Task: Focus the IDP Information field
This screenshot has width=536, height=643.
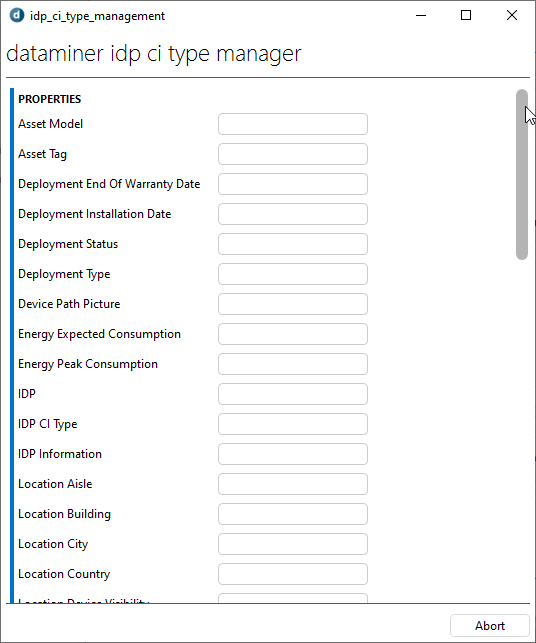Action: click(293, 454)
